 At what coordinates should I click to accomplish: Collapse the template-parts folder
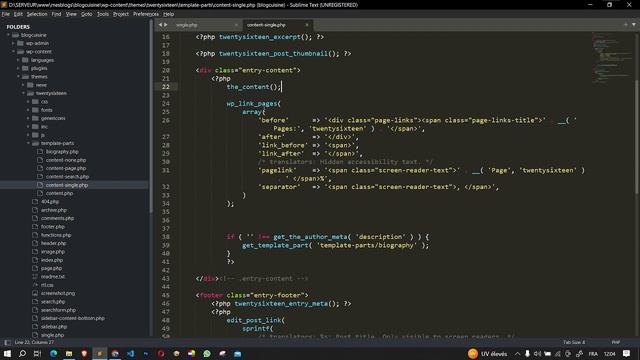pyautogui.click(x=28, y=143)
